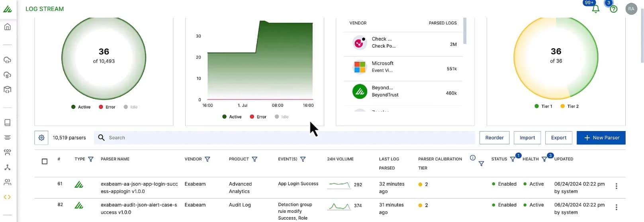Open kebab menu for parser 82

click(616, 207)
